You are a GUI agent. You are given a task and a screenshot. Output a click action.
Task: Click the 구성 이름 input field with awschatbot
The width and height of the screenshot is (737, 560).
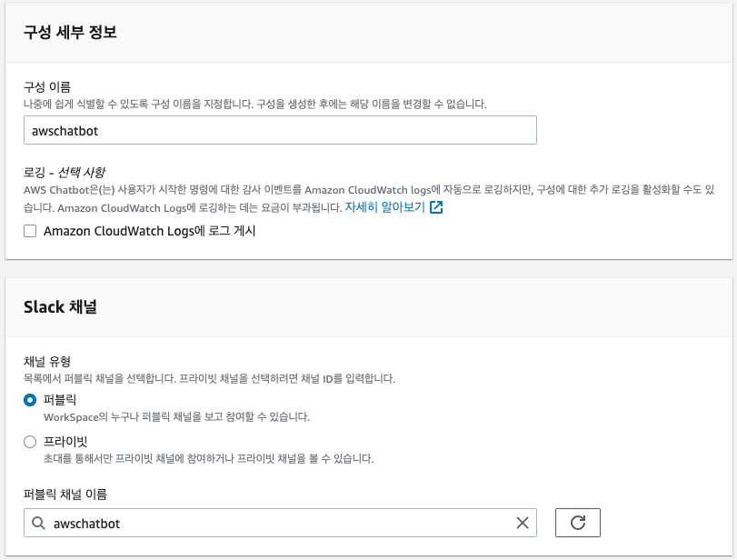[x=280, y=130]
